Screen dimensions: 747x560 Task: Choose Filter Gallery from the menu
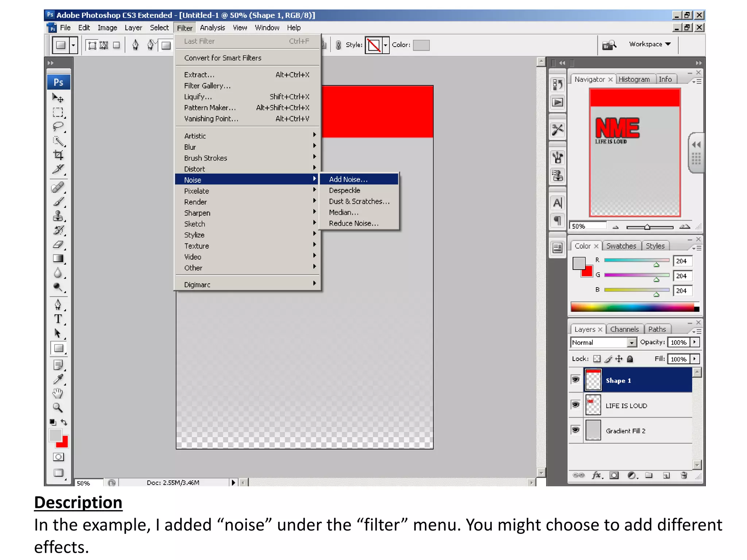click(248, 86)
